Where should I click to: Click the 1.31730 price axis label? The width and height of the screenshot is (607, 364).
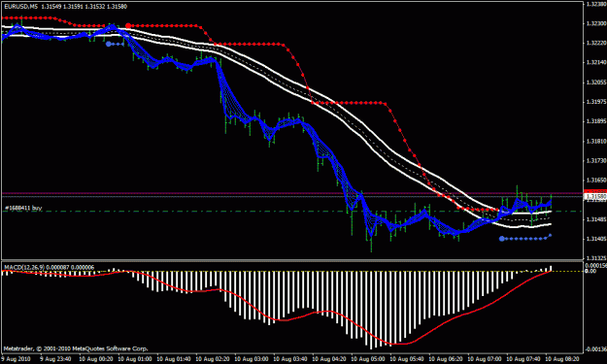tap(595, 160)
